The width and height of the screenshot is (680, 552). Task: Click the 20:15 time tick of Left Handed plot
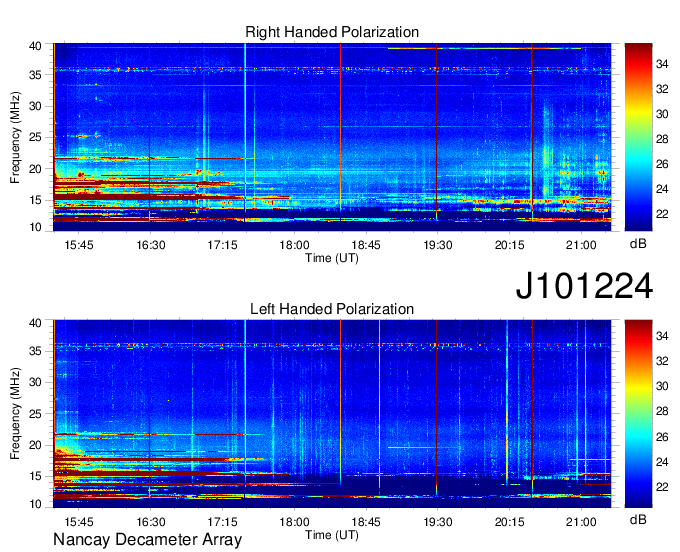(x=510, y=522)
